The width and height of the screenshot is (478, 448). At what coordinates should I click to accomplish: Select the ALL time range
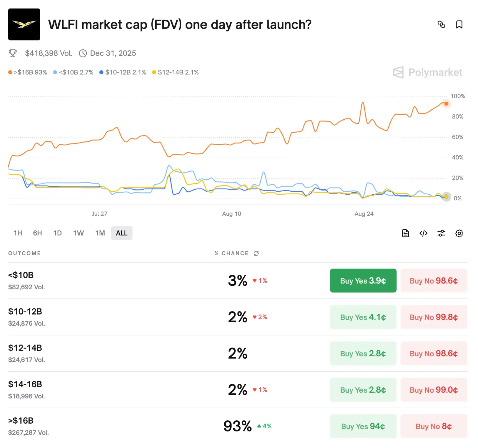click(x=121, y=233)
